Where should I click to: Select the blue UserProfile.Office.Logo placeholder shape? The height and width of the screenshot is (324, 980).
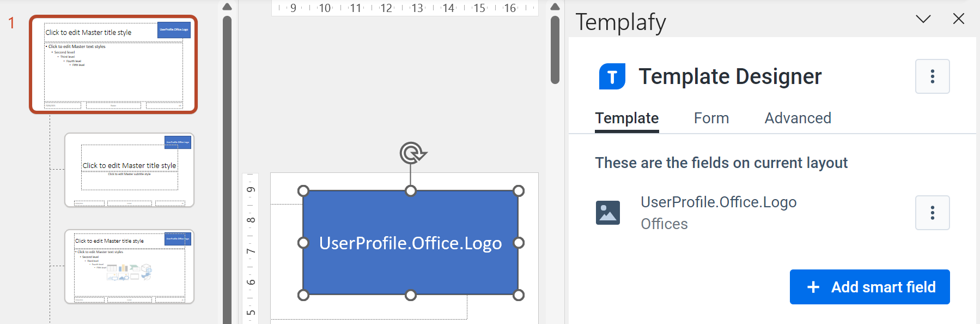tap(410, 243)
